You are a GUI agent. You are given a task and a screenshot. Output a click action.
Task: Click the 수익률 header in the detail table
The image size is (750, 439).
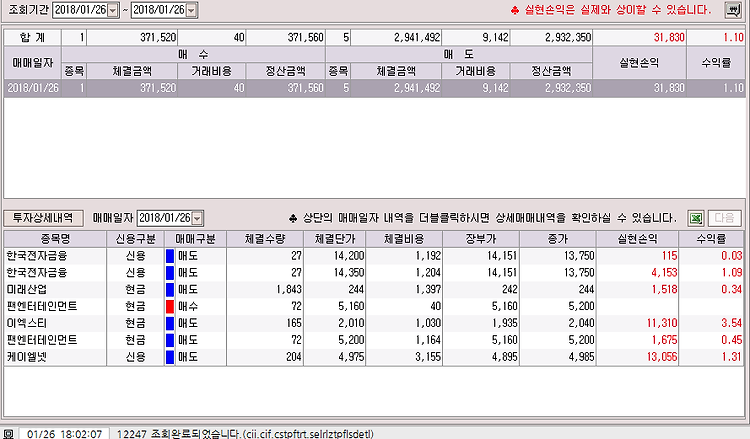click(x=711, y=239)
